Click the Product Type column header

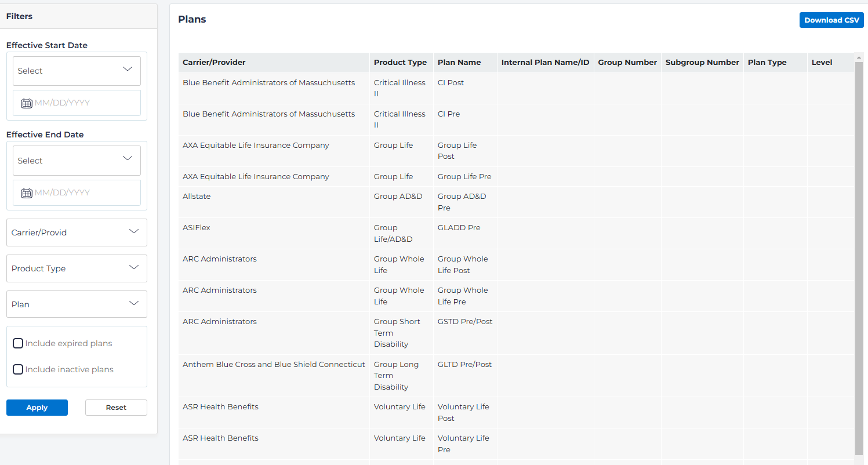point(400,63)
